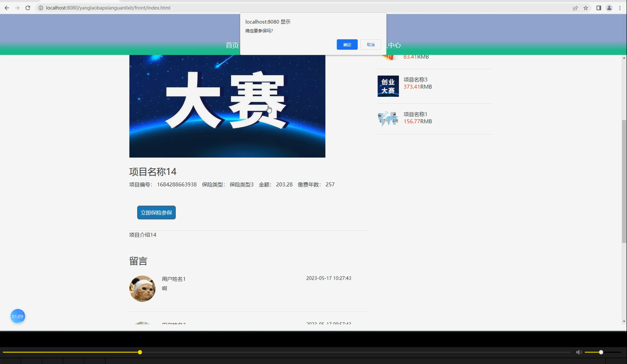Mute the video with the speaker icon
Screen dimensions: 627x364
[x=579, y=352]
